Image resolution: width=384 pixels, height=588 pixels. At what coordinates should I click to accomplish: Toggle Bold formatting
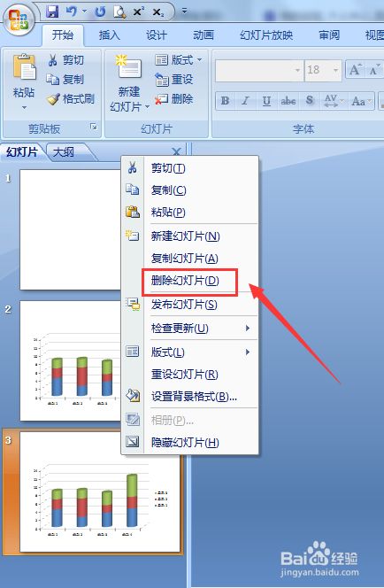[x=225, y=100]
